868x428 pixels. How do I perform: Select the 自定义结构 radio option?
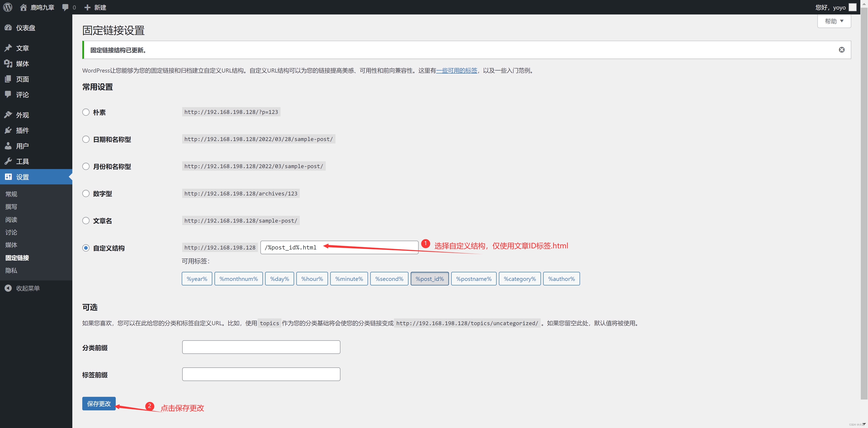86,248
